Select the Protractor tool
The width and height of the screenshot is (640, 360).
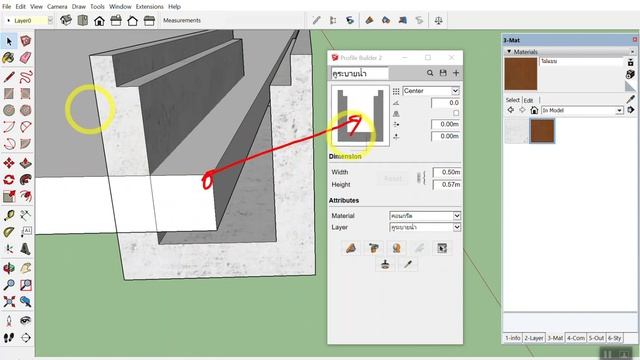point(9,232)
